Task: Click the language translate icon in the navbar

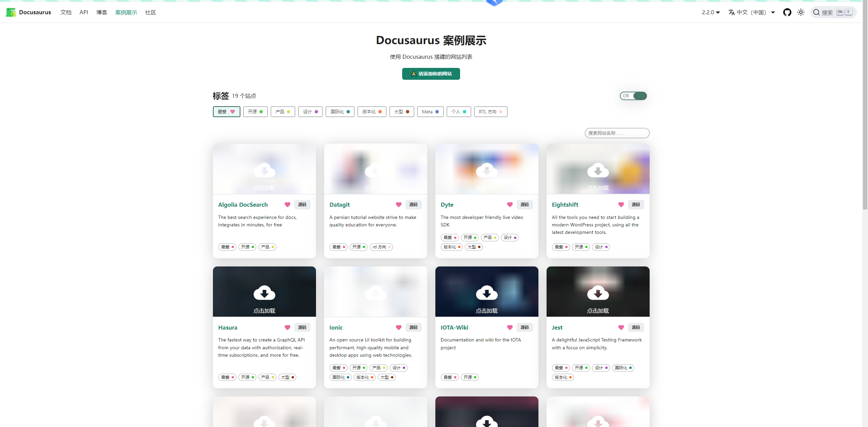Action: (x=732, y=12)
